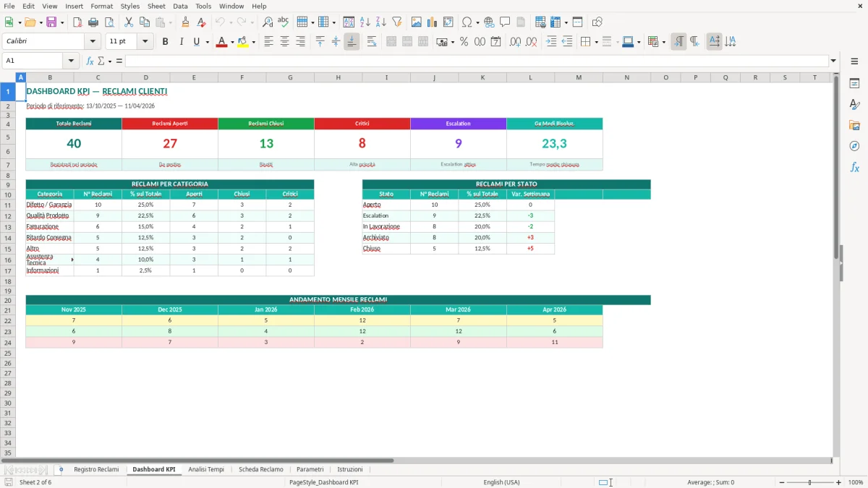The height and width of the screenshot is (488, 868).
Task: Open the Data menu
Action: pyautogui.click(x=180, y=6)
